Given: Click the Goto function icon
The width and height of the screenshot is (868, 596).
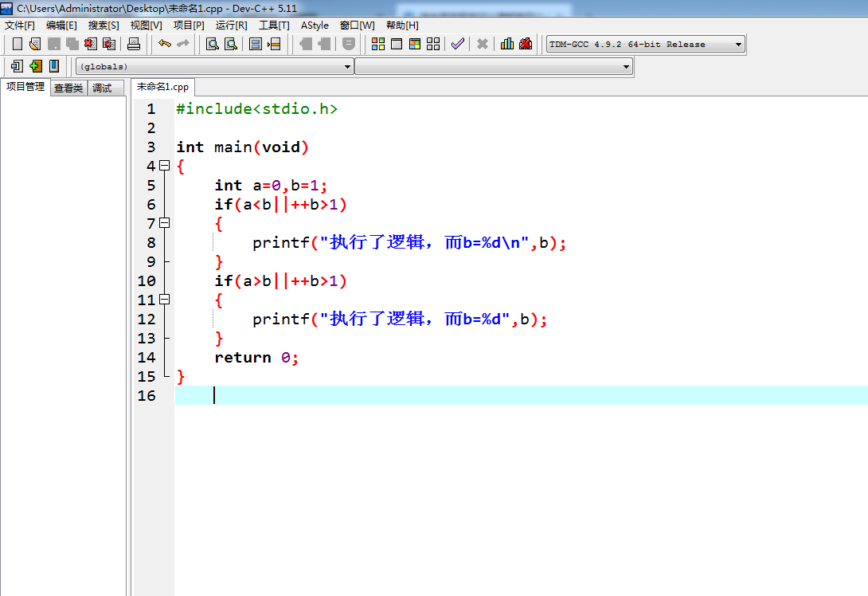Looking at the screenshot, I should pos(255,44).
